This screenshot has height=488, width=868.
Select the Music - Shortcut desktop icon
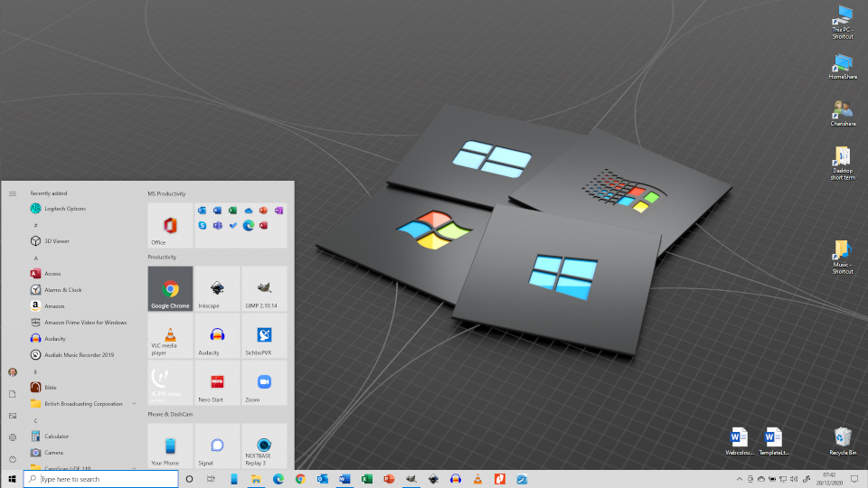843,258
